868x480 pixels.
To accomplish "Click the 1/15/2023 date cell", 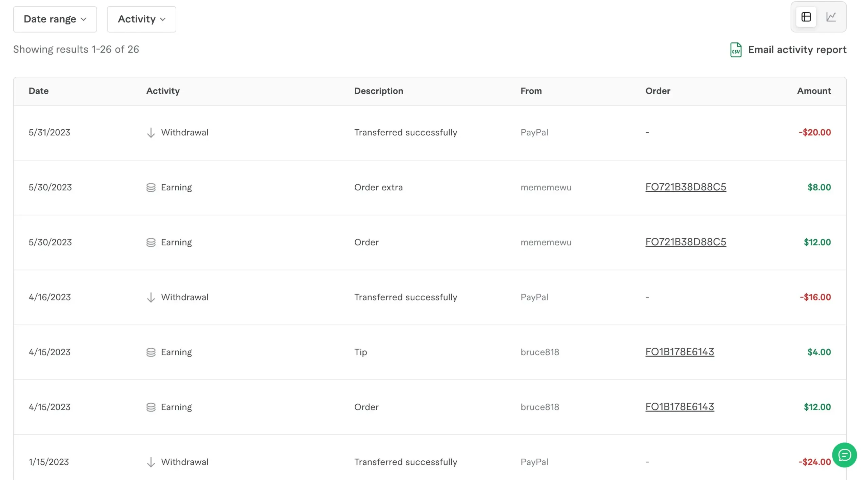I will (x=49, y=462).
